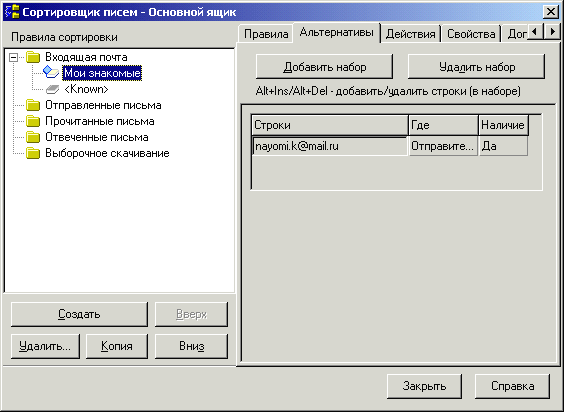Image resolution: width=564 pixels, height=412 pixels.
Task: Click the Удалить набор button
Action: pyautogui.click(x=477, y=67)
